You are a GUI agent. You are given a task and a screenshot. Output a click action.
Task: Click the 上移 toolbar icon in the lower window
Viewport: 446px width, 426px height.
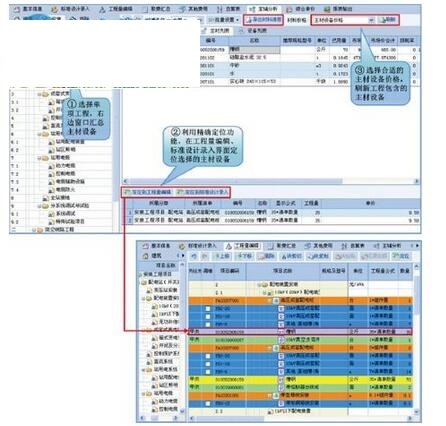[220, 256]
